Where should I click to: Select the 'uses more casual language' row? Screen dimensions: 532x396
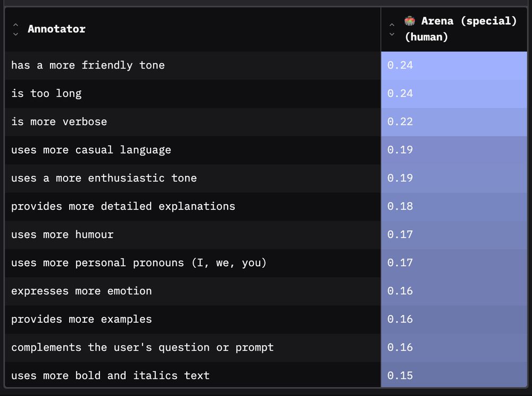[266, 150]
